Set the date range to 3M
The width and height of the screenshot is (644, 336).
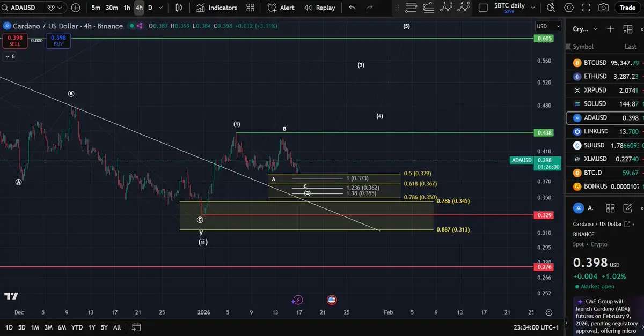click(x=48, y=327)
